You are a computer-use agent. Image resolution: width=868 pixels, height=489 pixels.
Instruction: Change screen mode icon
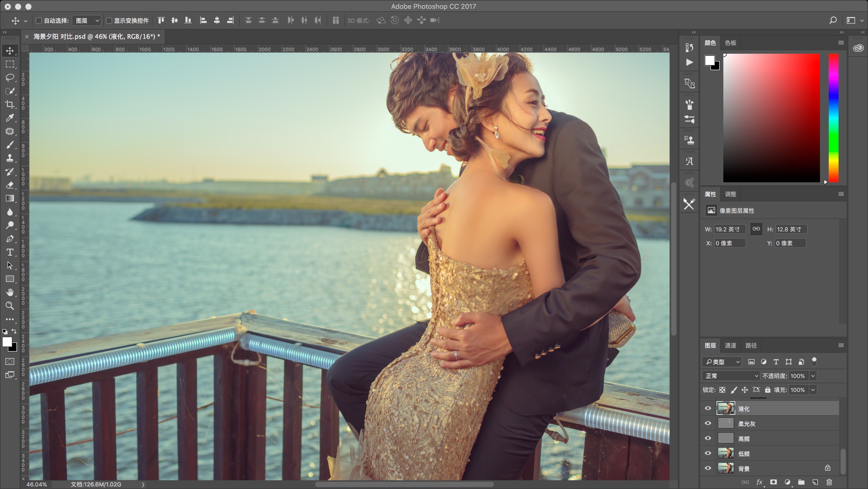[x=10, y=375]
